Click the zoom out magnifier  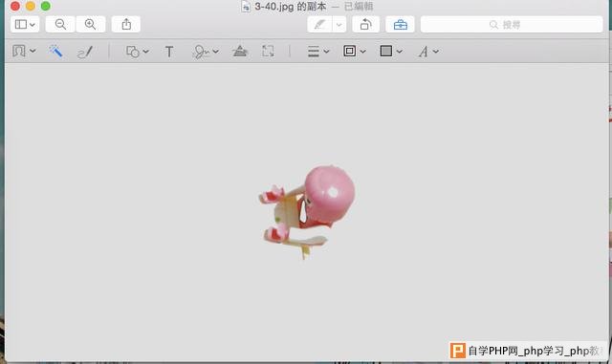click(x=60, y=25)
